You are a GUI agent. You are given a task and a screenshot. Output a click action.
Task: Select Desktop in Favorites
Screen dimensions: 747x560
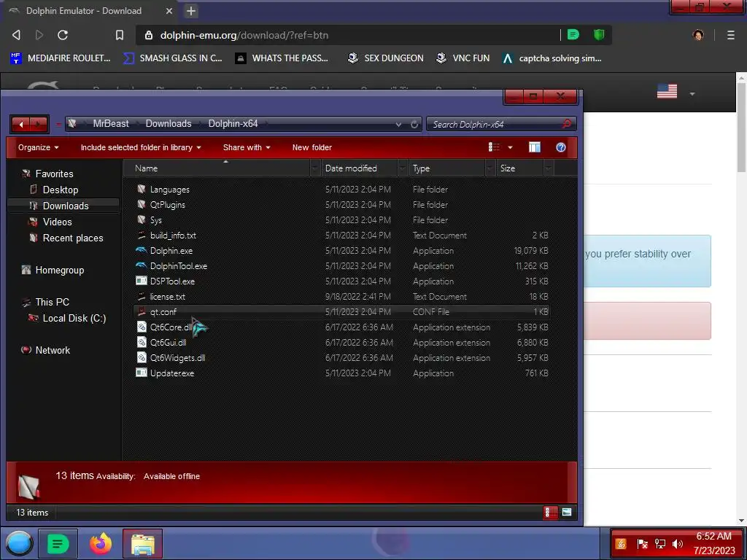point(61,190)
